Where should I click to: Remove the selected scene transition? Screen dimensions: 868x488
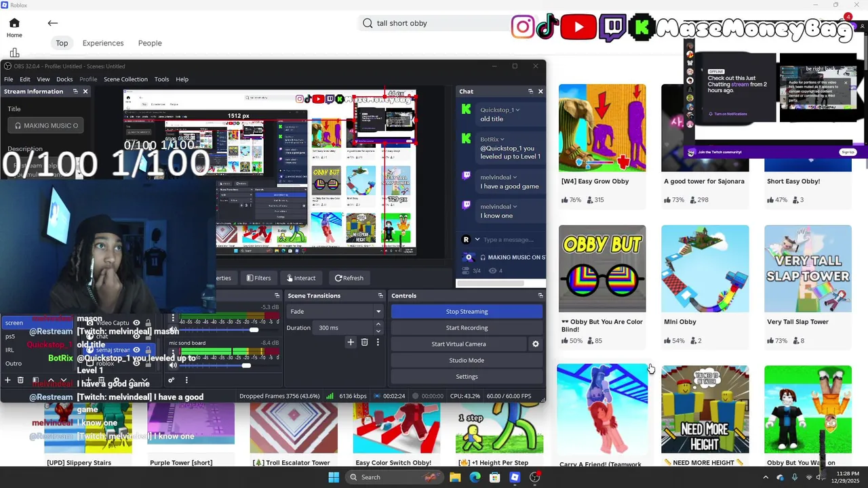(364, 342)
